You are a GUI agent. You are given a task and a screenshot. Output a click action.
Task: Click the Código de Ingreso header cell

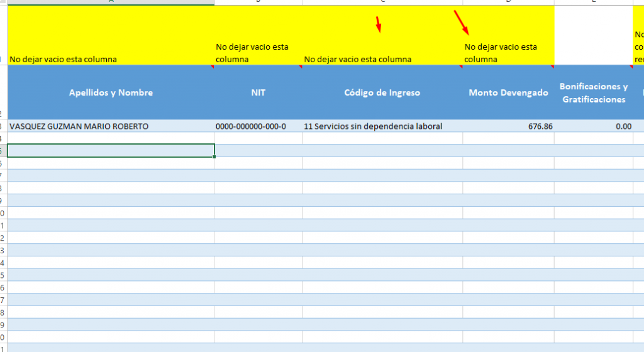[382, 92]
